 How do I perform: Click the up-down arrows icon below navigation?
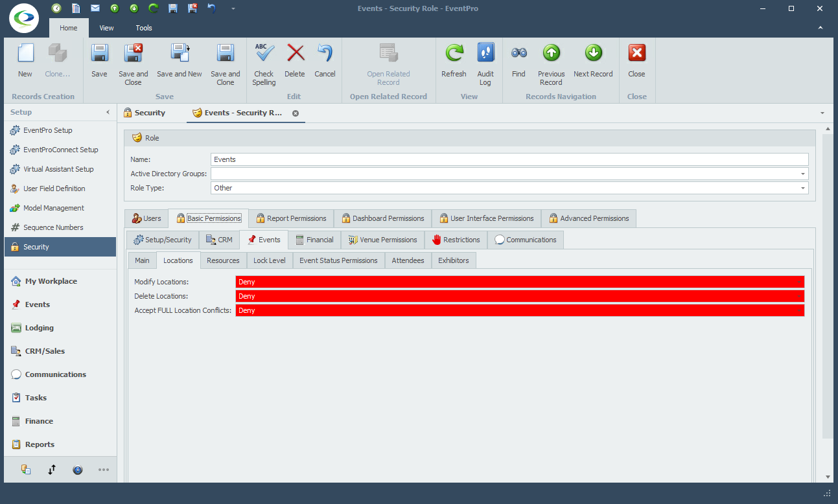point(52,470)
